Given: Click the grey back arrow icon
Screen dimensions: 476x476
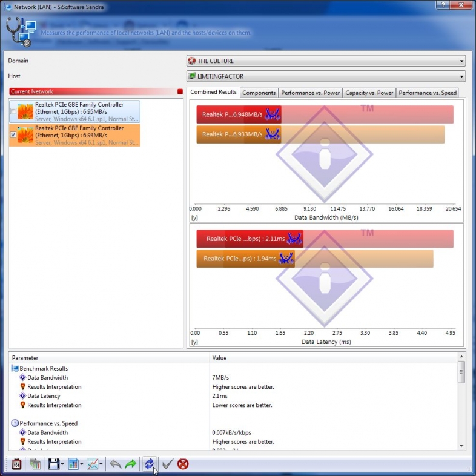Looking at the screenshot, I should click(115, 464).
